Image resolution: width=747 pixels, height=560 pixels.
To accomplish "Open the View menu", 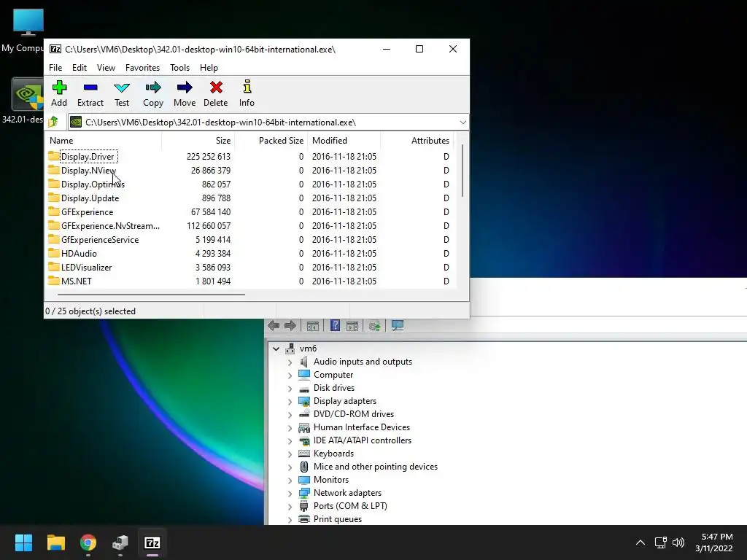I will pyautogui.click(x=106, y=68).
